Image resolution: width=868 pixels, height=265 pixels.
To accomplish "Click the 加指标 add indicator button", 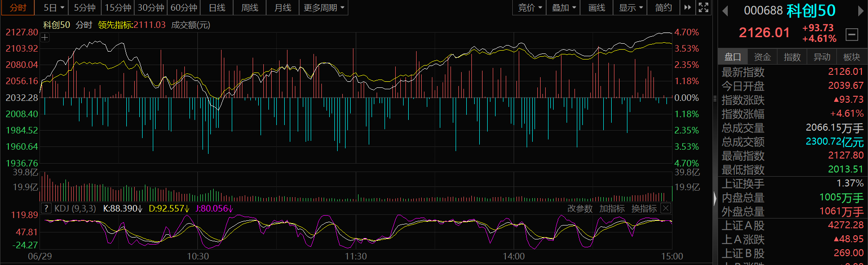I will click(612, 209).
